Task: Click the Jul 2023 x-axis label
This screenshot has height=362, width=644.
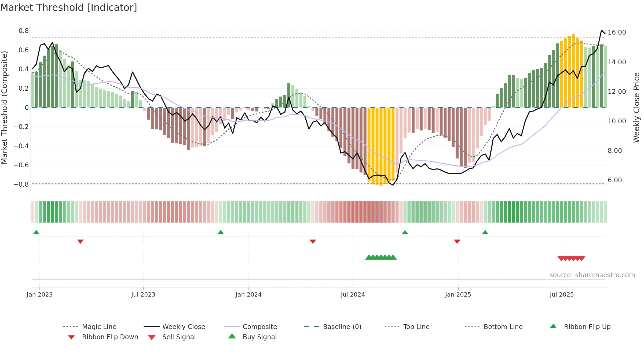Action: tap(143, 294)
